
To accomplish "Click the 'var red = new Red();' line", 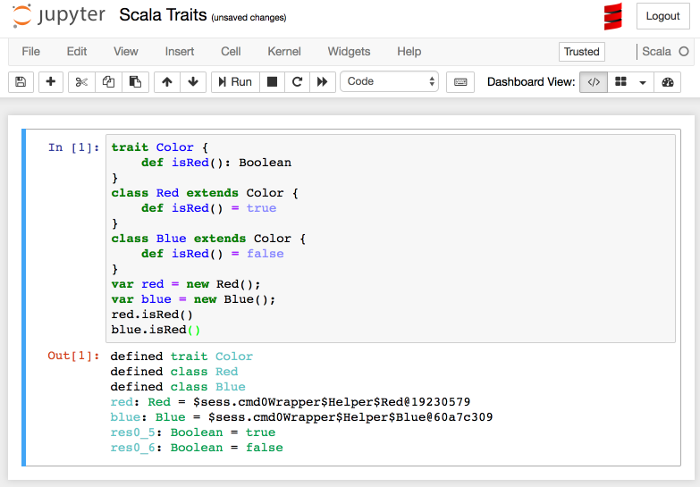I will pos(186,284).
